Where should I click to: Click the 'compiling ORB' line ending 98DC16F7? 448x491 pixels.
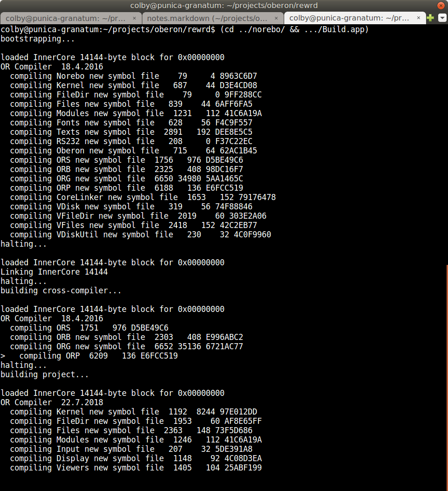pos(126,169)
